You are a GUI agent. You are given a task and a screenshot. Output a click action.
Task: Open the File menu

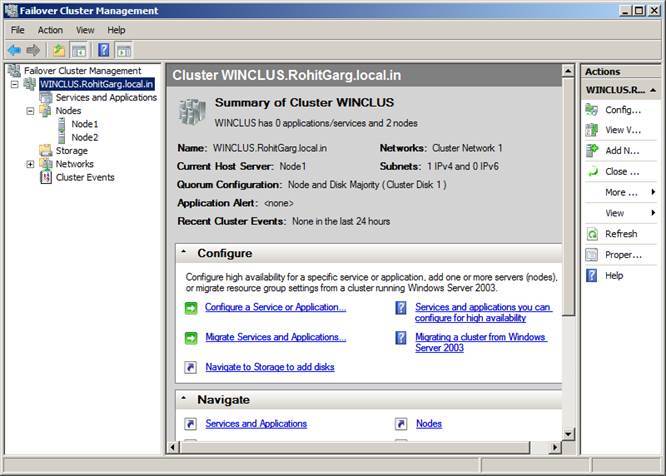[x=17, y=30]
